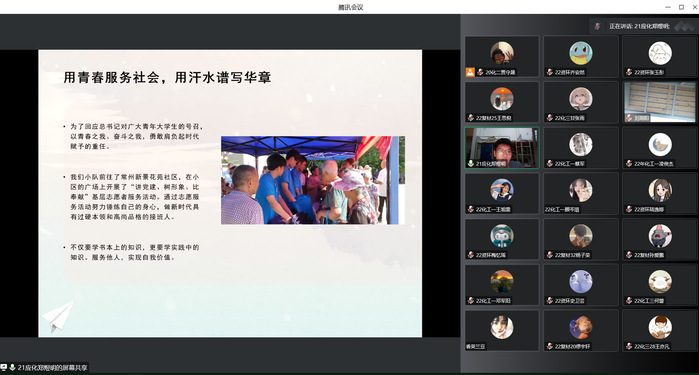This screenshot has width=699, height=375.
Task: Select the guitar boy avatar tile
Action: [659, 331]
